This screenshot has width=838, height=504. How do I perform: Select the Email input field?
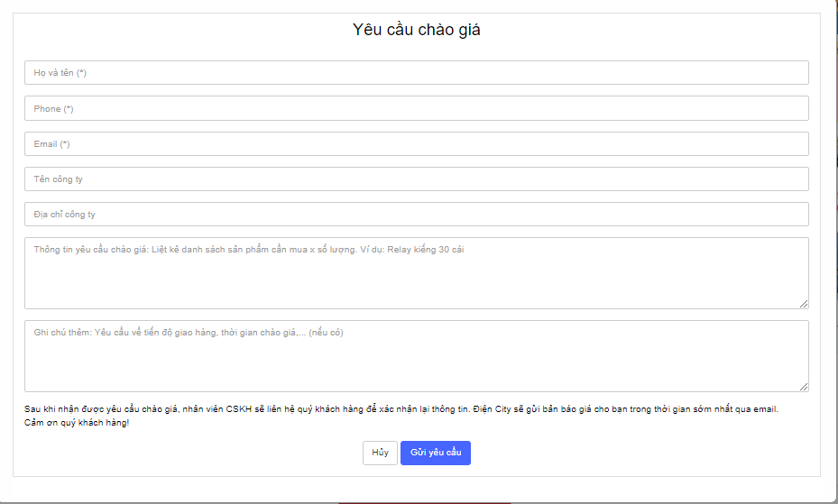pos(416,144)
